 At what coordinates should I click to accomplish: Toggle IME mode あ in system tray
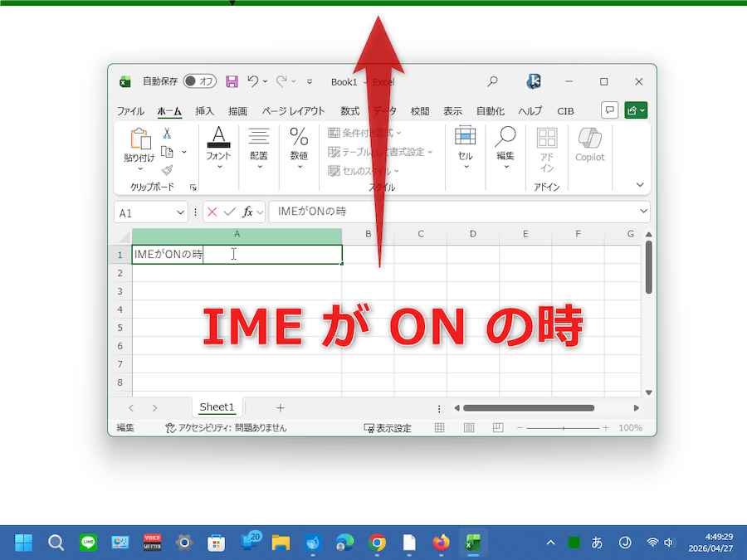(597, 543)
